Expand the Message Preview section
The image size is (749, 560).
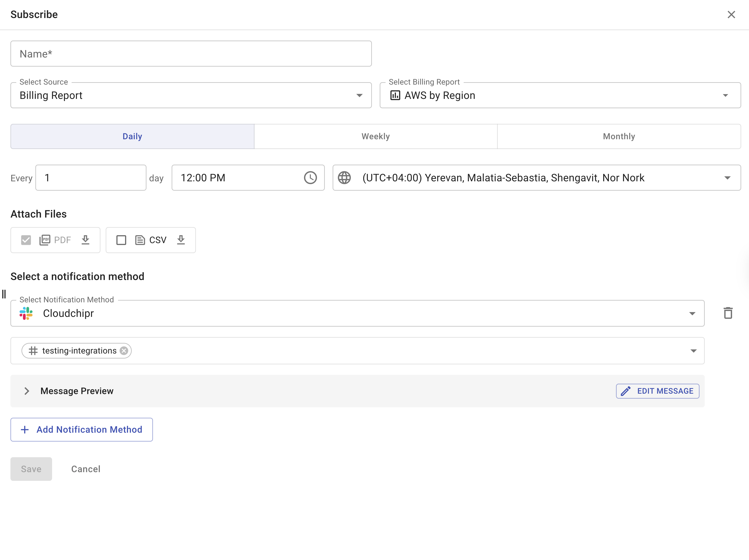click(x=27, y=391)
